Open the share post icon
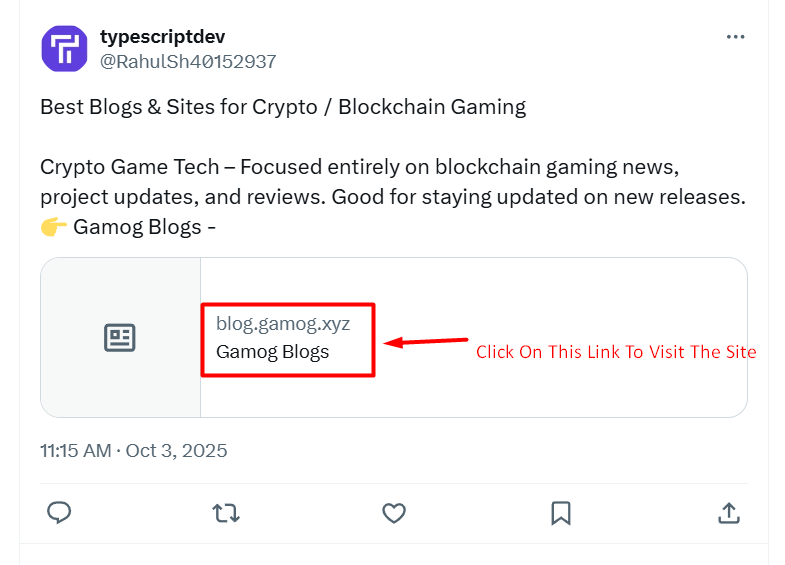 pyautogui.click(x=729, y=513)
